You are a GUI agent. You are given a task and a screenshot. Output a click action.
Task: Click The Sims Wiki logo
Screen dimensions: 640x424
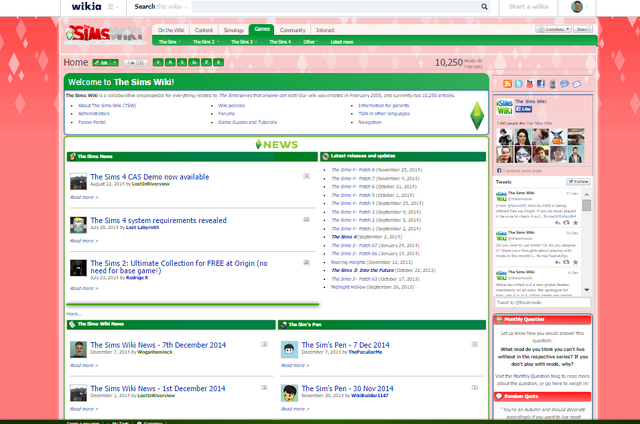point(105,34)
